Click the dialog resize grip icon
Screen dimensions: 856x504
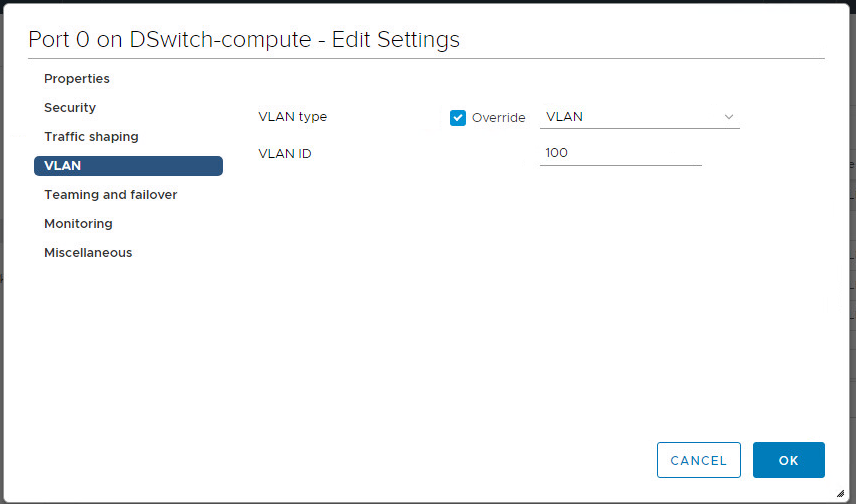tap(840, 493)
